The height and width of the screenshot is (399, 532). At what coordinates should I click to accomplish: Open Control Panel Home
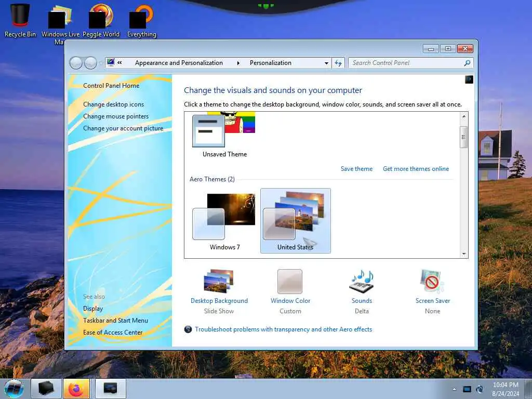pyautogui.click(x=111, y=86)
